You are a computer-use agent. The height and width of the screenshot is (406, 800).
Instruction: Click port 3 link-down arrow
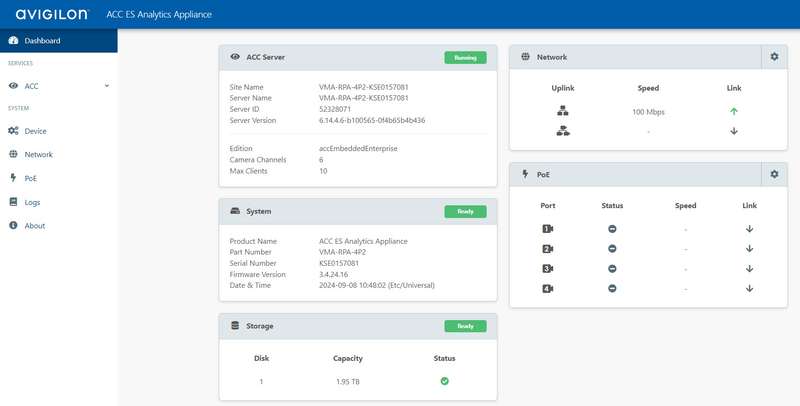pos(749,269)
